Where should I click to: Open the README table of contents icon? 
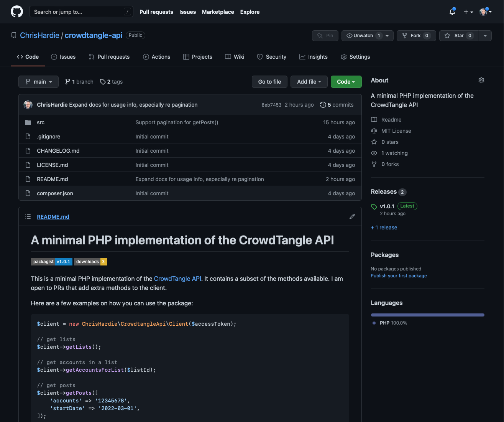(x=28, y=217)
